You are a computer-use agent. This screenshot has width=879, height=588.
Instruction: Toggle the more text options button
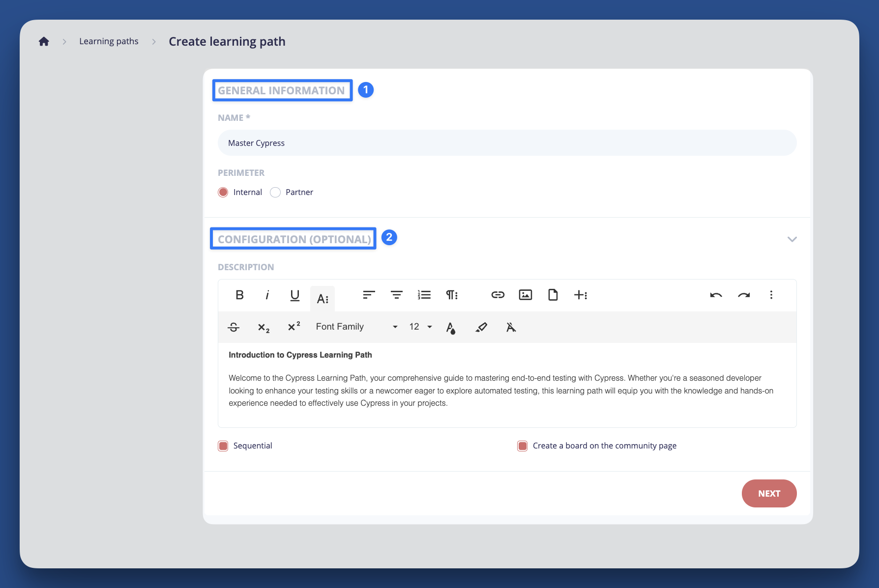click(x=322, y=299)
